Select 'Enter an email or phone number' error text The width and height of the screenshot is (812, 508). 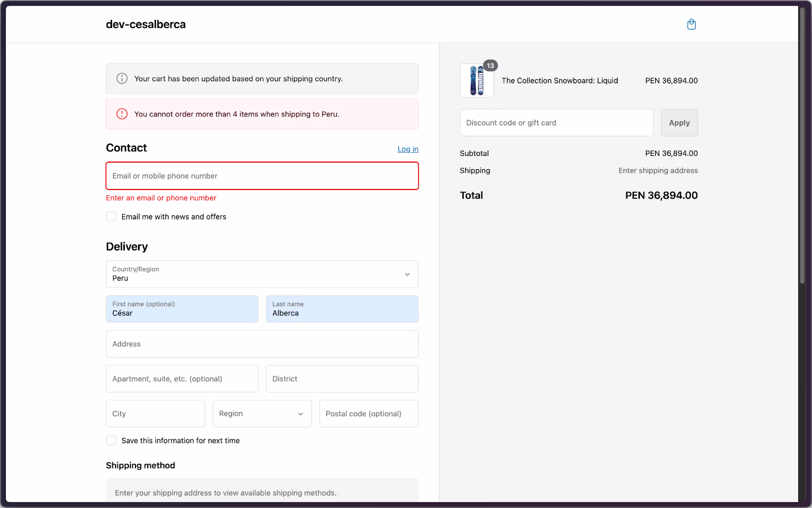pyautogui.click(x=161, y=198)
